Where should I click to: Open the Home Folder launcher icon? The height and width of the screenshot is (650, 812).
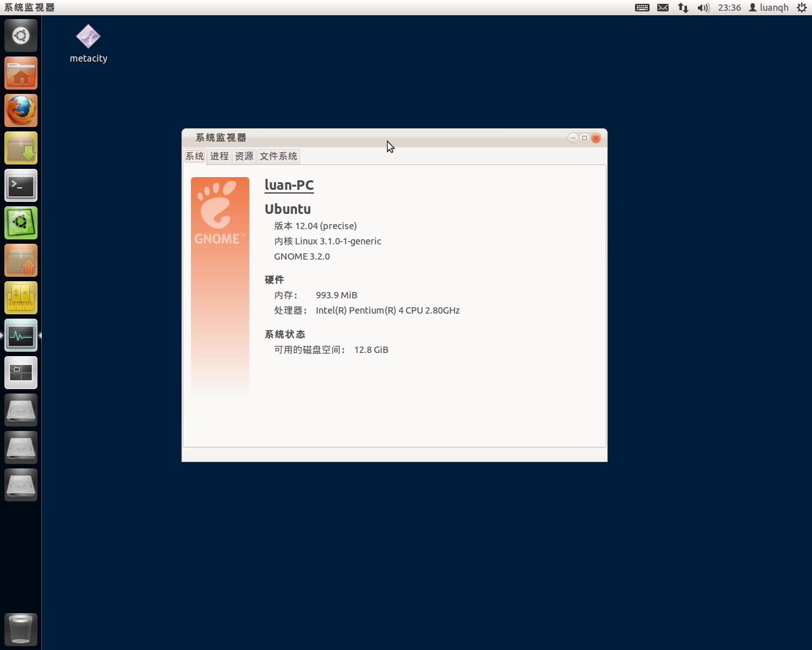coord(21,73)
